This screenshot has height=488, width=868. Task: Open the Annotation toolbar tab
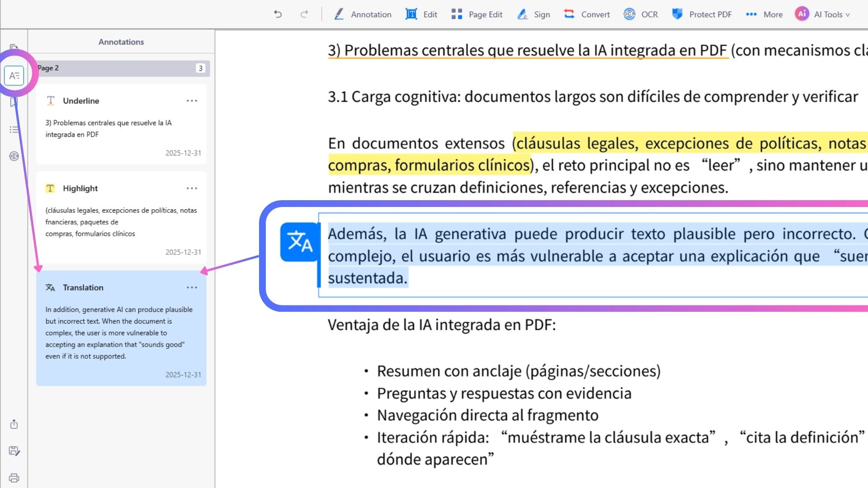363,14
